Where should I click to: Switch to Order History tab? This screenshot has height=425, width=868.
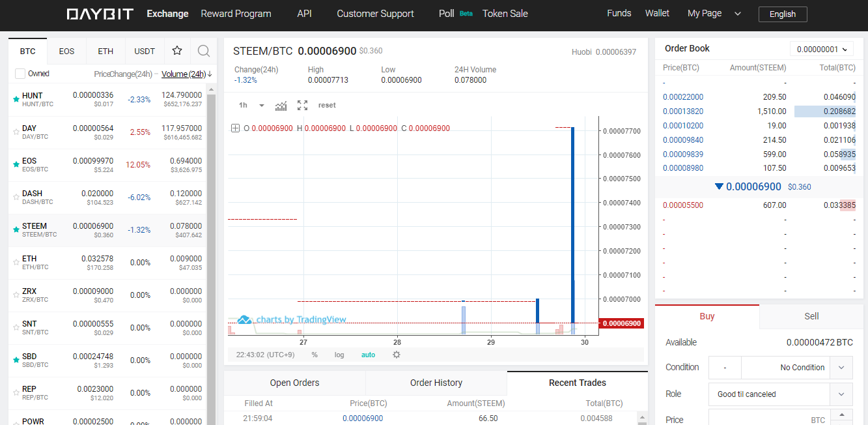(436, 383)
